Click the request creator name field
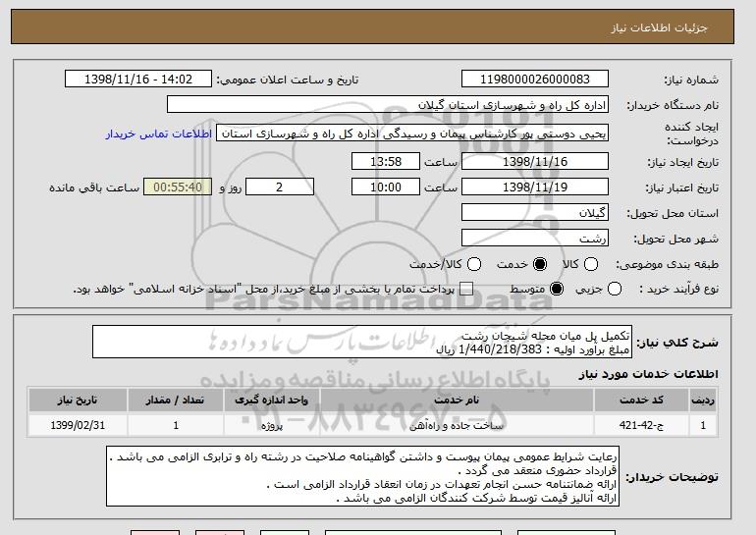 click(412, 134)
